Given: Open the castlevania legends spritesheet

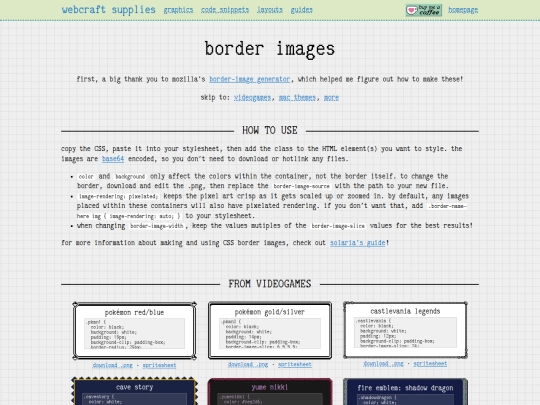Looking at the screenshot, I should [x=430, y=364].
